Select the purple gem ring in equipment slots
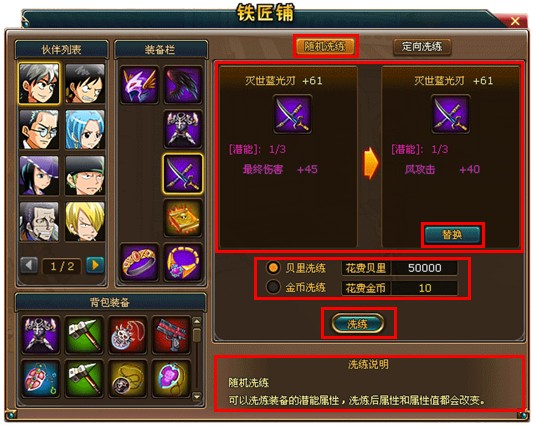Viewport: 534px width, 426px height. [139, 262]
